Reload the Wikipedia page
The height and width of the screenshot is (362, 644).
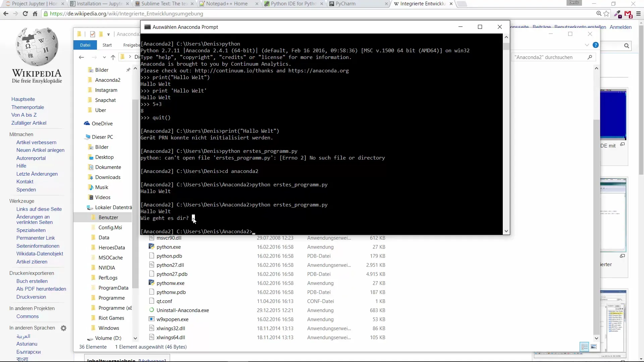[x=25, y=14]
